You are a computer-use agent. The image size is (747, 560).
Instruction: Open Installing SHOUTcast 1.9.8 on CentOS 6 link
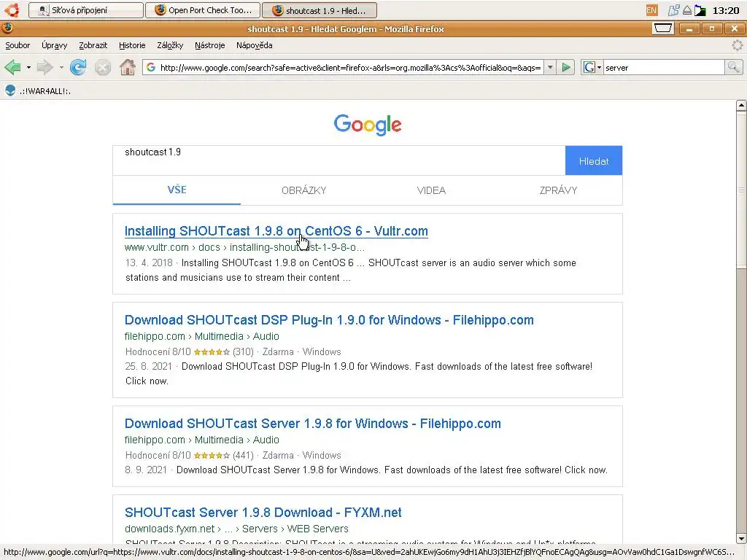pyautogui.click(x=276, y=231)
